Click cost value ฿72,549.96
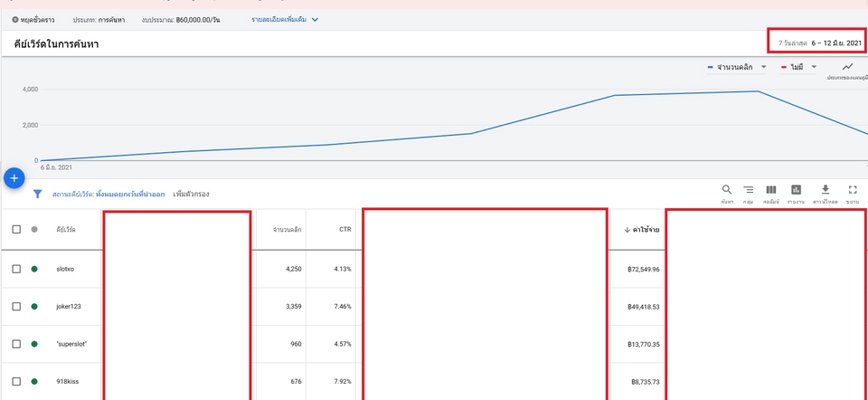The width and height of the screenshot is (868, 400). [643, 270]
